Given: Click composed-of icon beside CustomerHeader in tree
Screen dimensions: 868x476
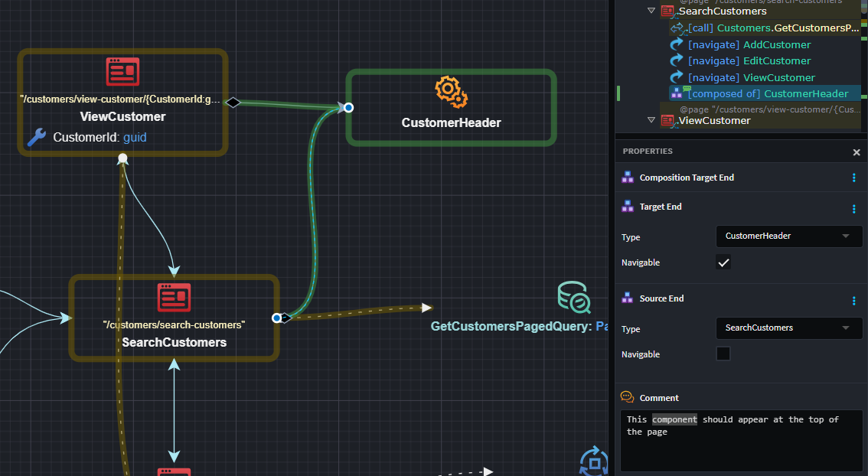Looking at the screenshot, I should click(x=677, y=93).
